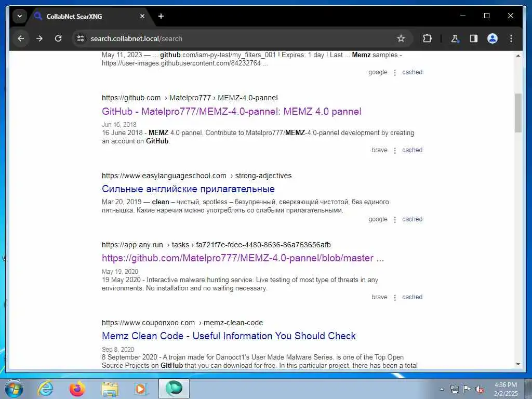The image size is (532, 399).
Task: Open network status tray icon
Action: [x=454, y=389]
